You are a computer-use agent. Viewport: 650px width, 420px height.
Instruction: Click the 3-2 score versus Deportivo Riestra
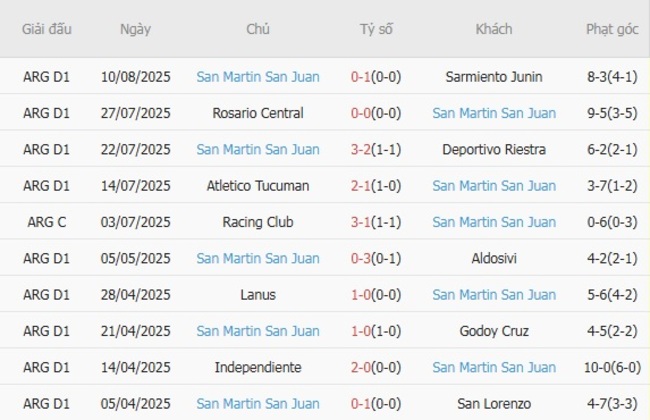click(x=361, y=149)
